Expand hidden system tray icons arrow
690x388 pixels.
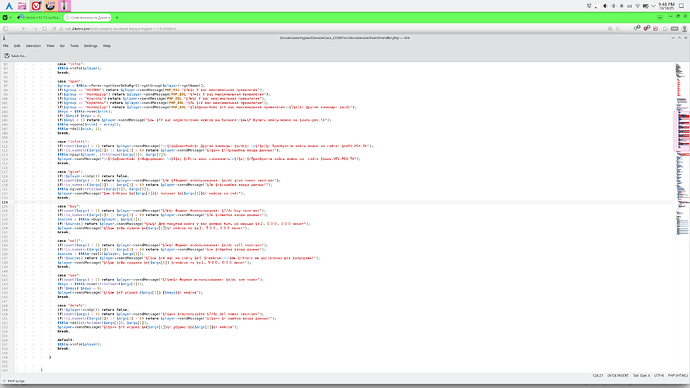pyautogui.click(x=653, y=6)
